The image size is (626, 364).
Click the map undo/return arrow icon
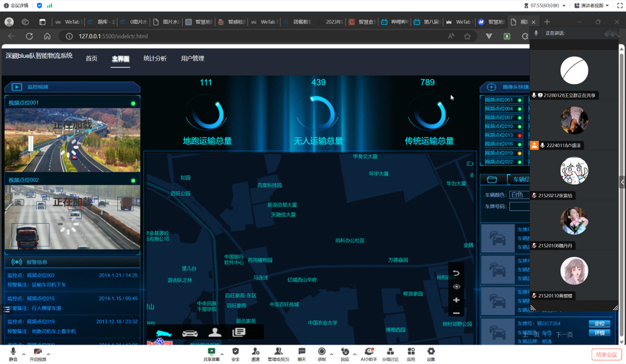tap(456, 273)
